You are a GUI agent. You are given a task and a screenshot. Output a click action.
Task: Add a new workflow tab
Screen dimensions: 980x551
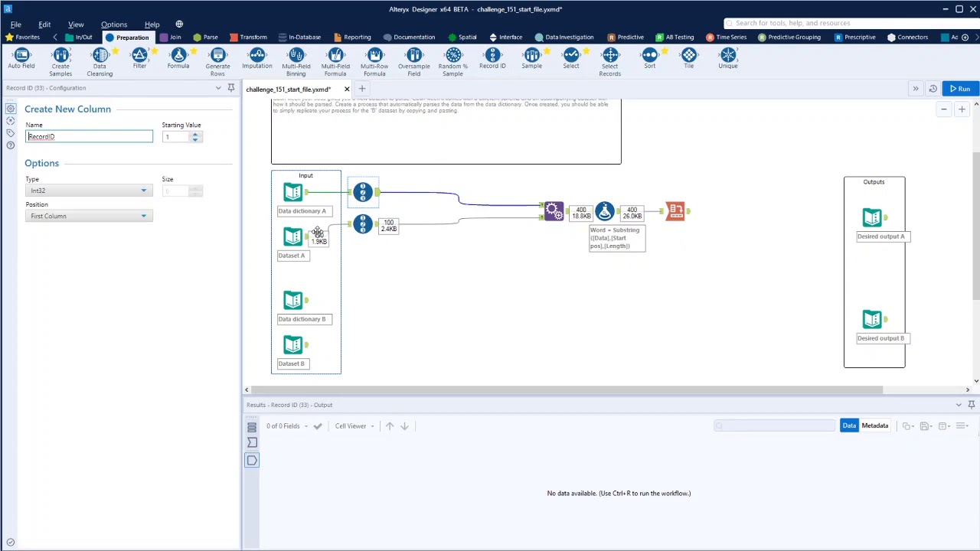coord(362,89)
